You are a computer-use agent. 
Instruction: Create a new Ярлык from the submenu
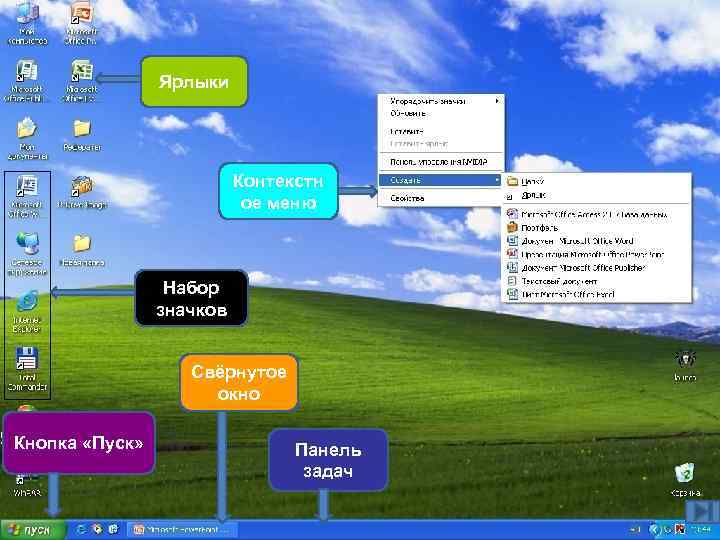pyautogui.click(x=596, y=195)
